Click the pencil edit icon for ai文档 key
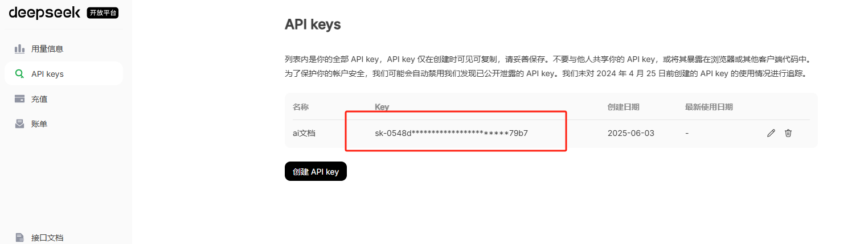 pos(771,133)
